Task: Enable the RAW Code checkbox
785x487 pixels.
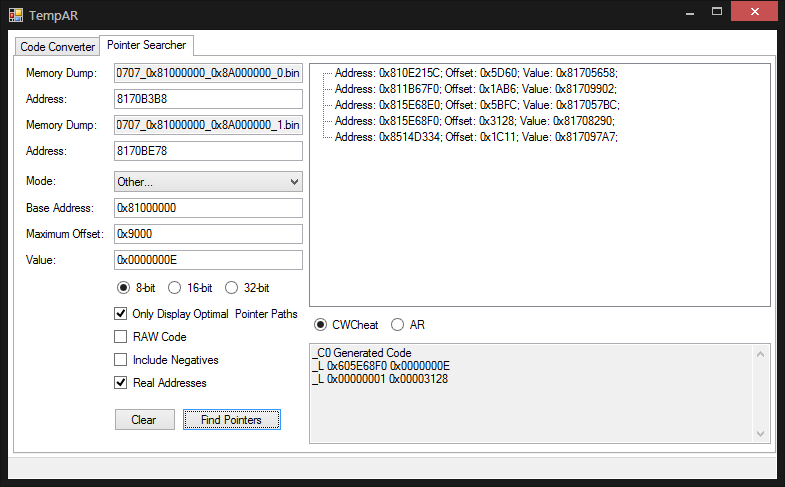Action: point(121,337)
